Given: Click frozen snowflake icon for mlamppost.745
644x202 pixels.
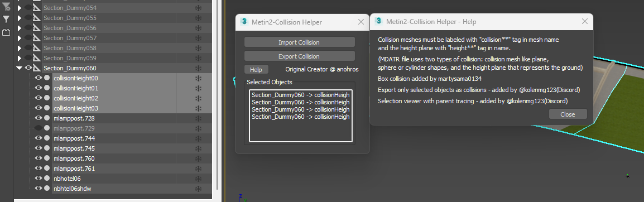Looking at the screenshot, I should pyautogui.click(x=198, y=148).
